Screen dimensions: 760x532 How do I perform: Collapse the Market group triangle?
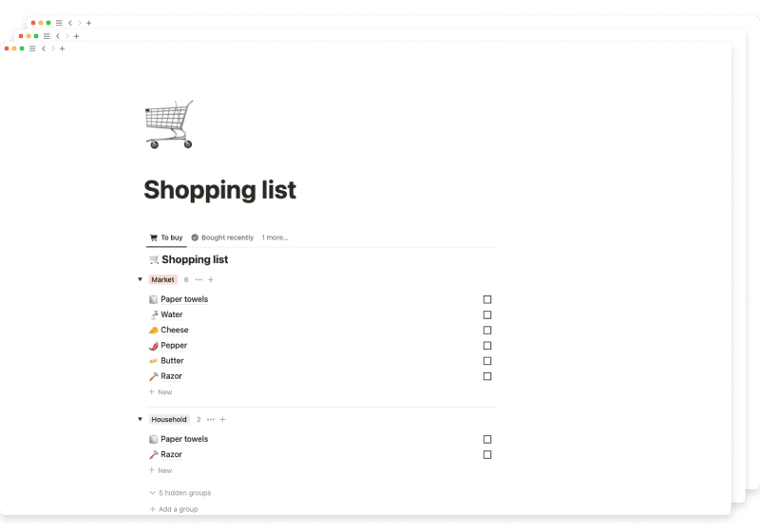[x=140, y=279]
